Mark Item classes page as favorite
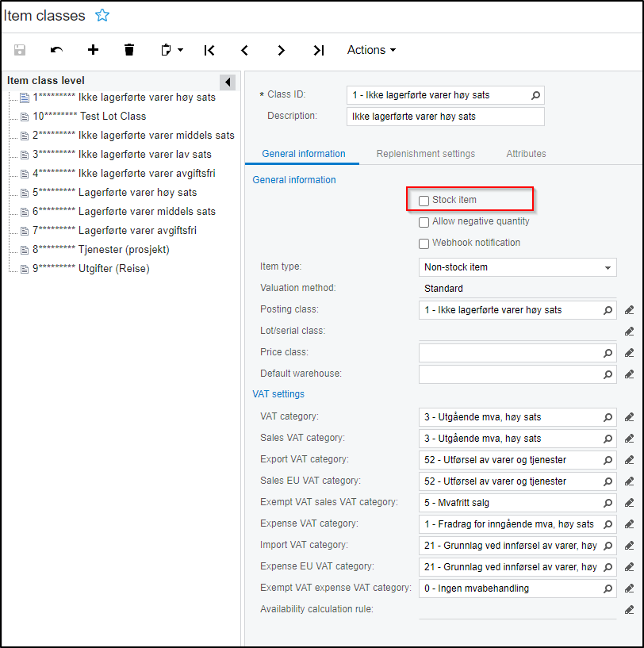The image size is (644, 648). 102,15
